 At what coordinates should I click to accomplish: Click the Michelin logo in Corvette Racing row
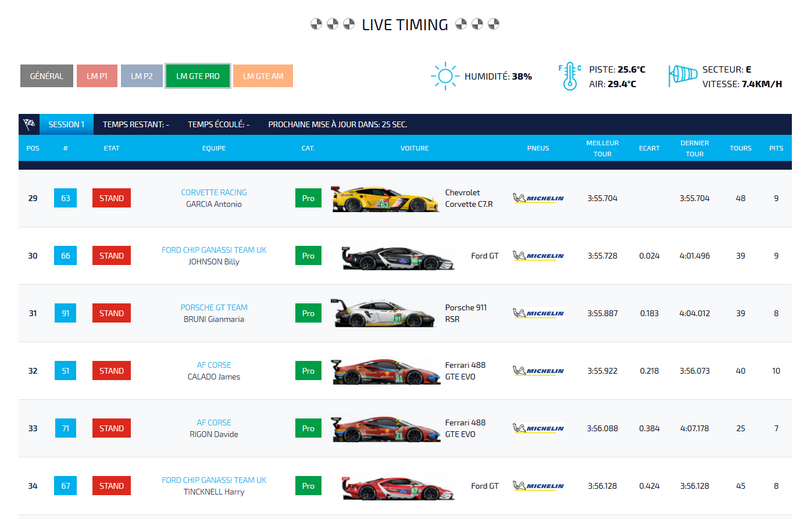tap(538, 198)
